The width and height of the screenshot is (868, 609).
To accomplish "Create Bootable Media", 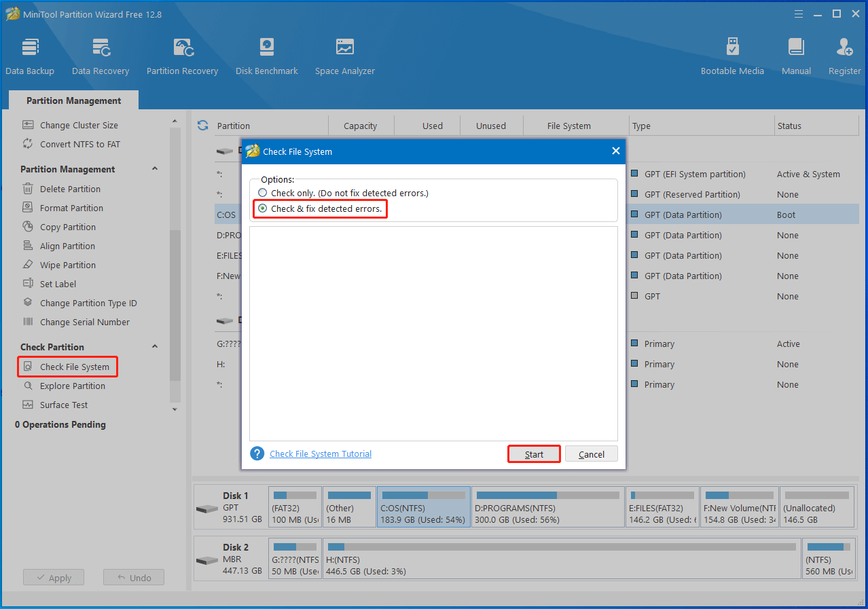I will (732, 57).
